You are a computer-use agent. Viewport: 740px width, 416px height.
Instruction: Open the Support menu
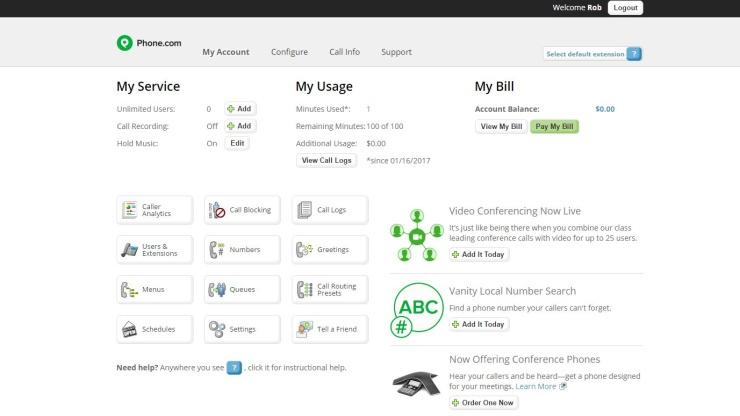tap(396, 52)
